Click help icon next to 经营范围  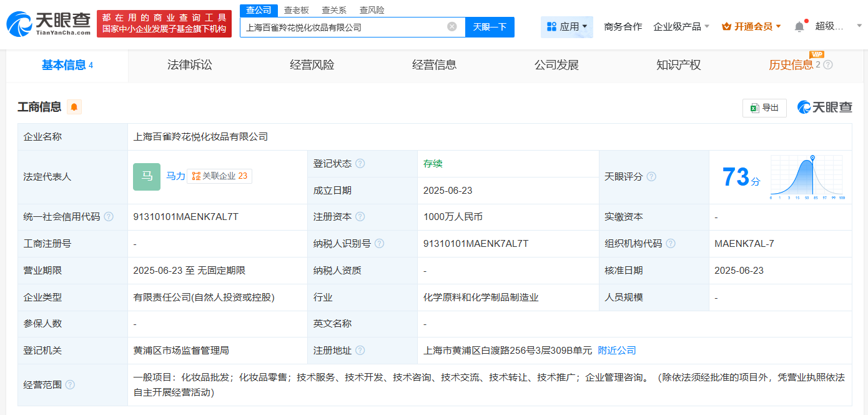tap(70, 384)
